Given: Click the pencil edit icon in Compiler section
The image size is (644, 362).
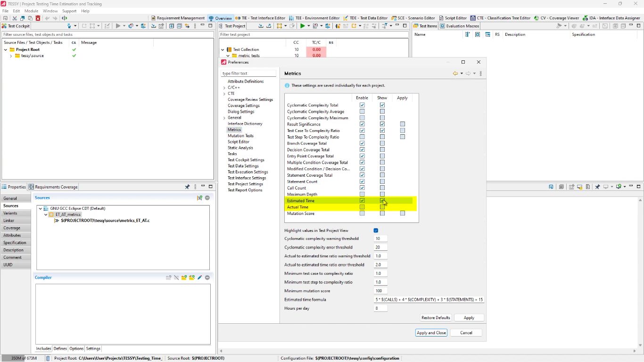Looking at the screenshot, I should pyautogui.click(x=199, y=278).
